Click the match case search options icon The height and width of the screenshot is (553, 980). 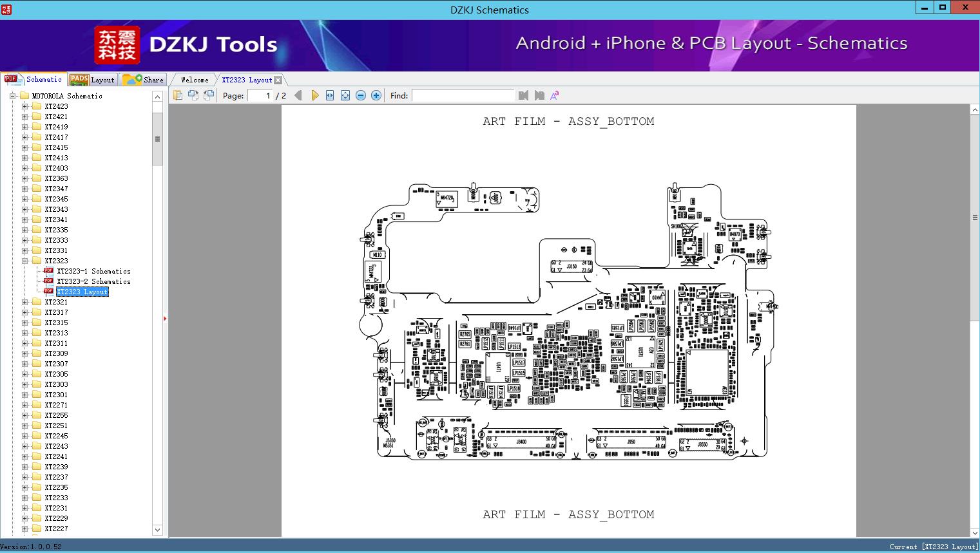pyautogui.click(x=554, y=95)
